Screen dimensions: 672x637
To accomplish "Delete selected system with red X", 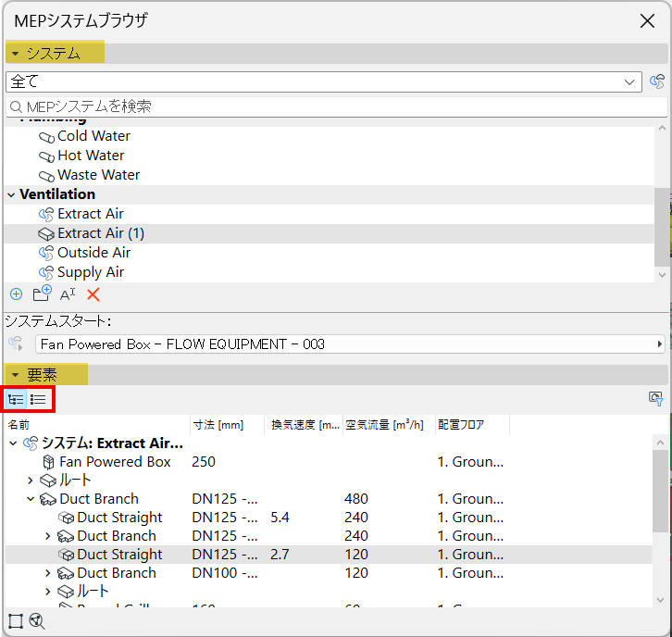I will pyautogui.click(x=93, y=294).
